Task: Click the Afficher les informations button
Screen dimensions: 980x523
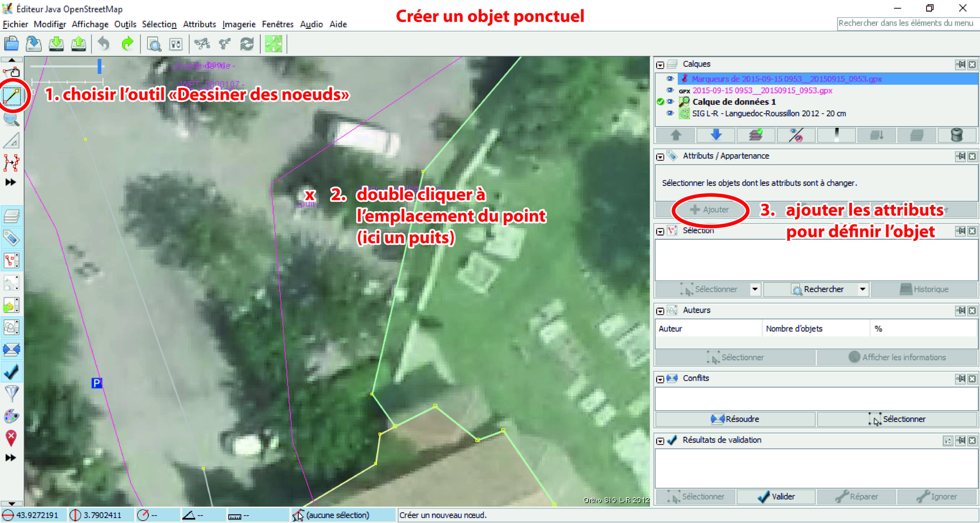Action: click(897, 357)
